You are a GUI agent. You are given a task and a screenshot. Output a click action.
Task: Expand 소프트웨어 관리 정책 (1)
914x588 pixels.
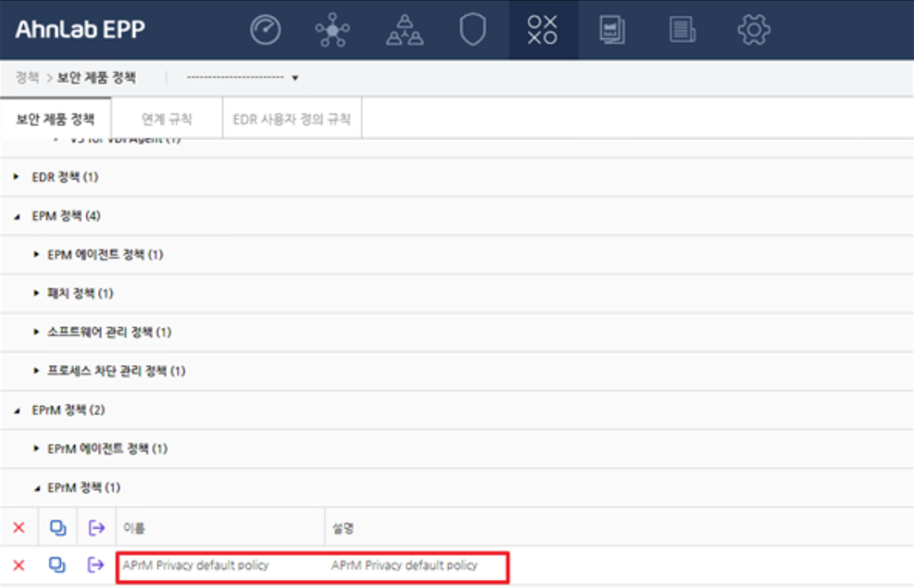(36, 332)
